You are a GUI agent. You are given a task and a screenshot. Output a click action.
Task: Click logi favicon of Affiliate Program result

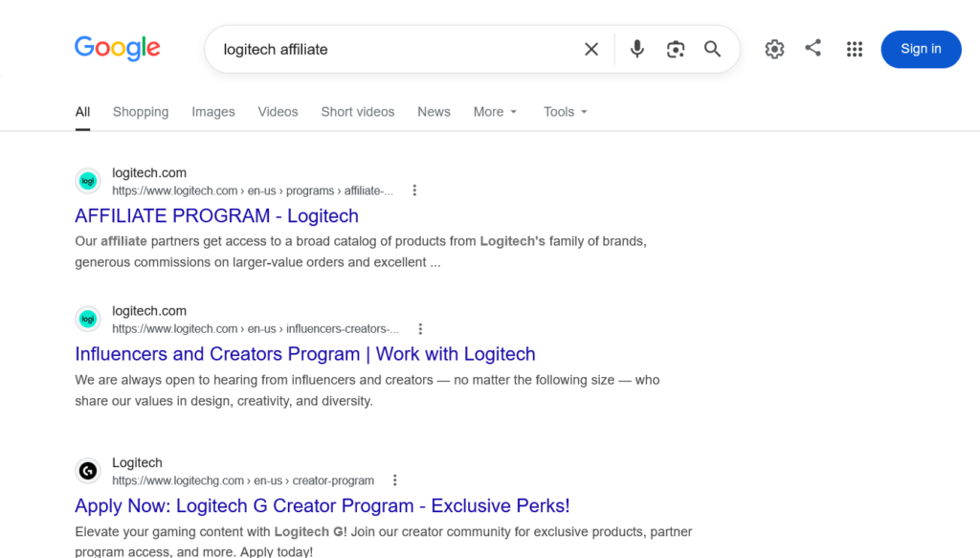click(x=88, y=181)
